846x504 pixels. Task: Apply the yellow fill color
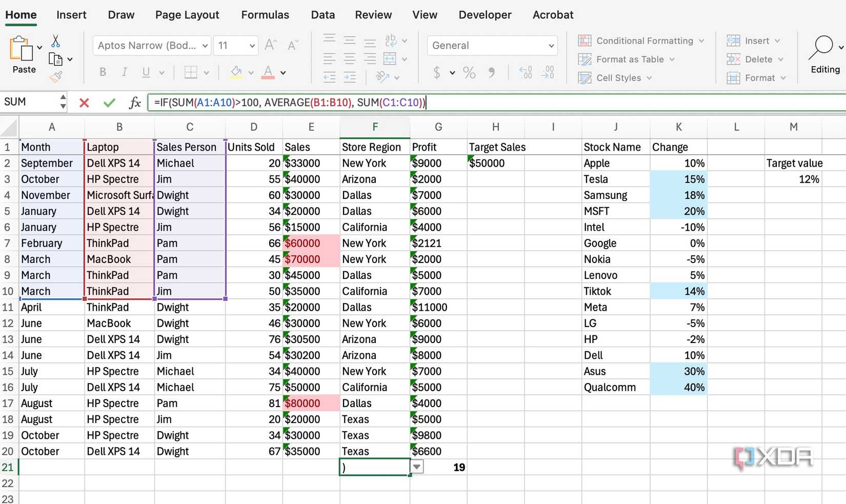pyautogui.click(x=236, y=72)
